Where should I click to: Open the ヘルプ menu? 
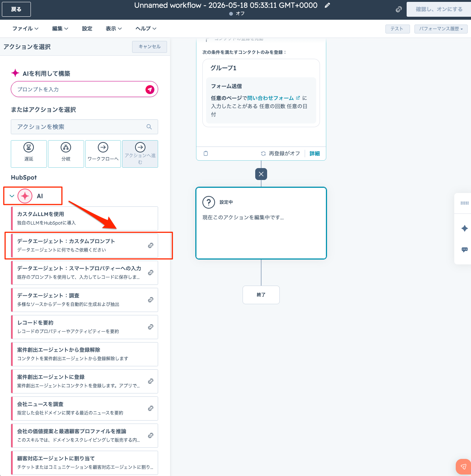146,29
